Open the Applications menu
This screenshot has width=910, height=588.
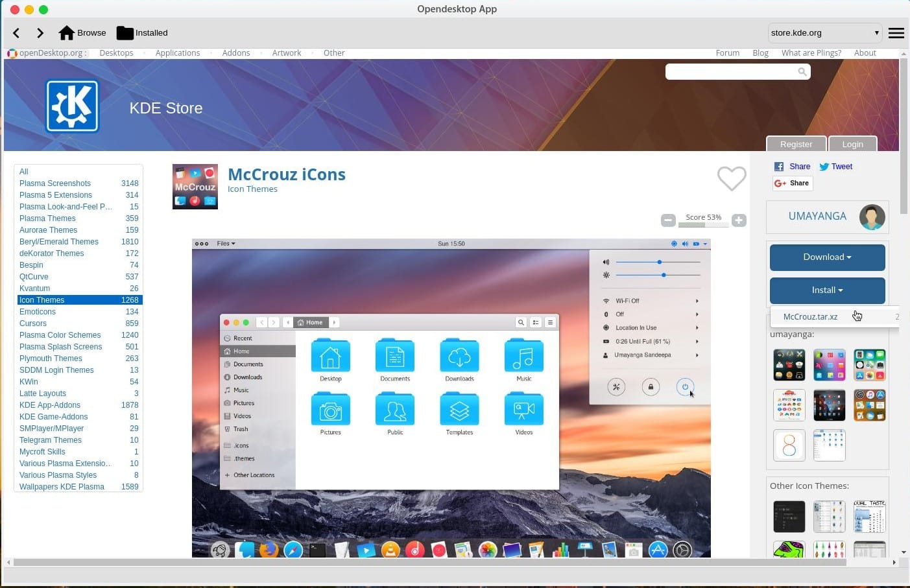178,53
